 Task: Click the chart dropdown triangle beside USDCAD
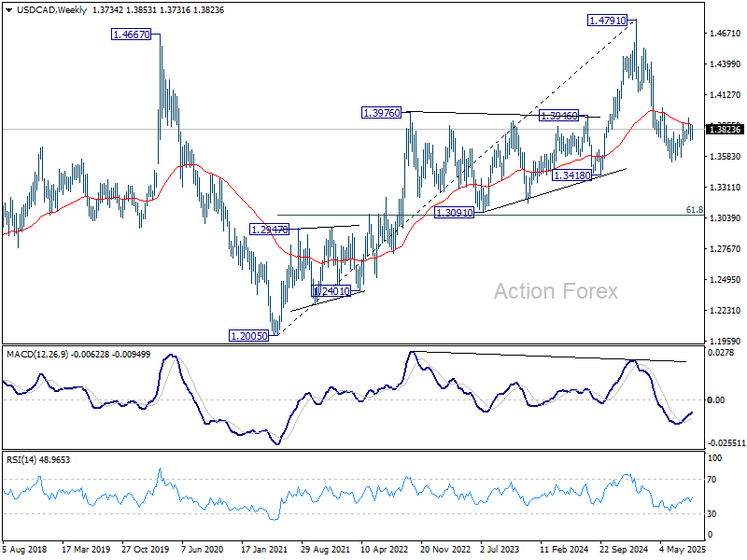tap(9, 10)
